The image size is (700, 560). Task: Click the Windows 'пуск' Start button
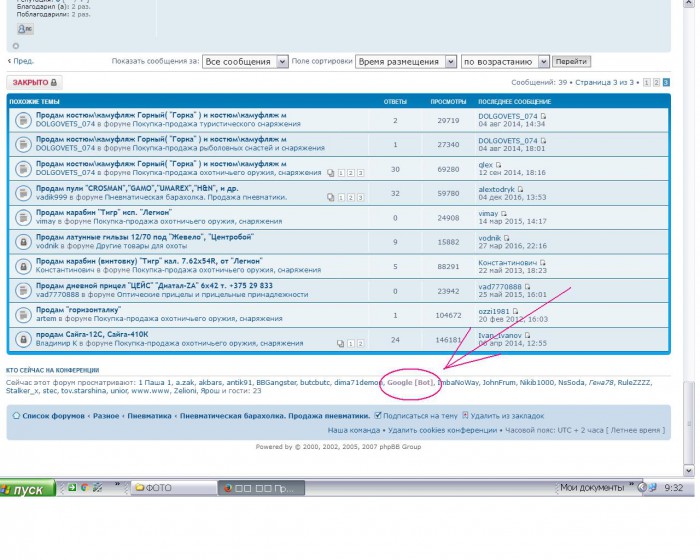[x=25, y=489]
